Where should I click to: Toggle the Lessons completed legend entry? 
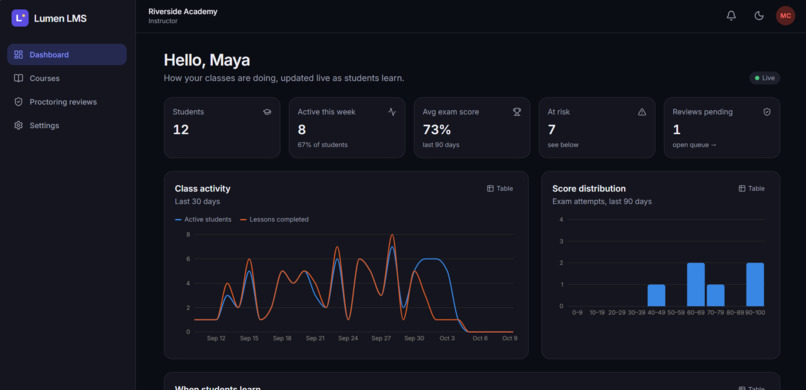[274, 219]
